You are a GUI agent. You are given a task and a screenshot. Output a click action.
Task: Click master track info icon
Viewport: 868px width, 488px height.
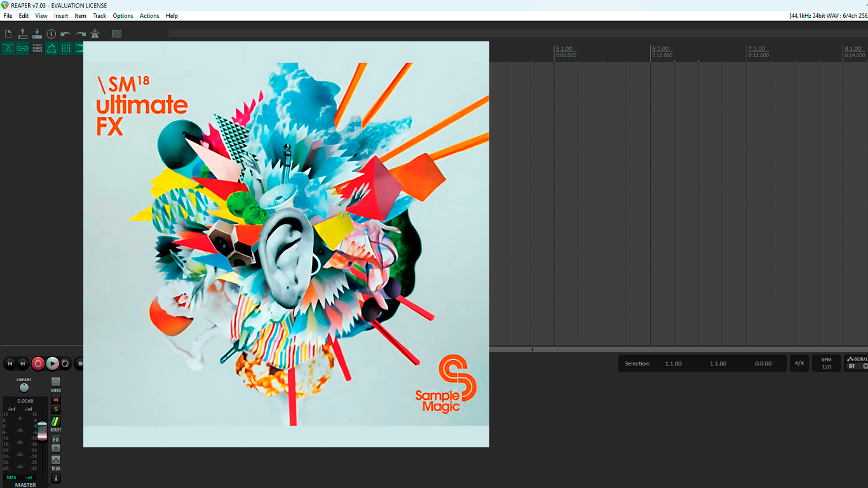[56, 478]
